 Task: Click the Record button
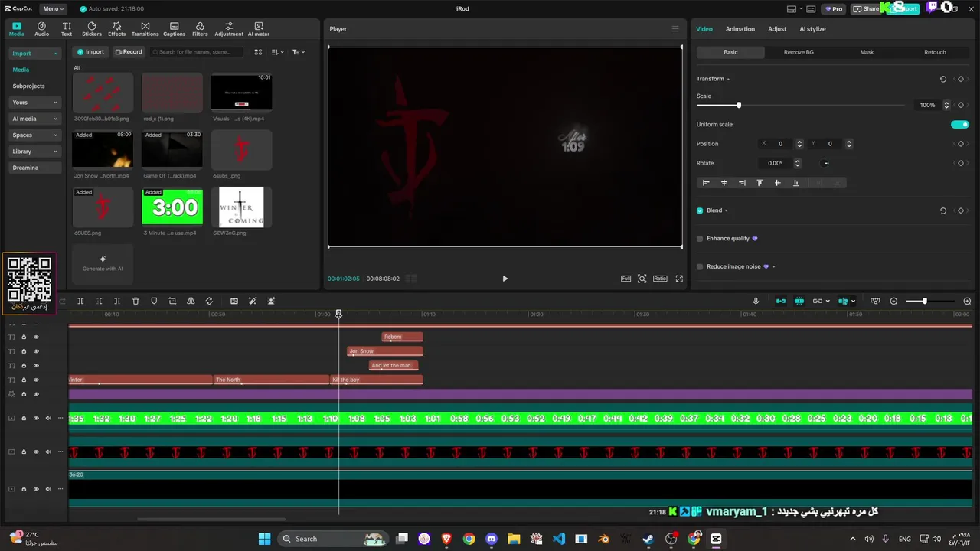pos(129,52)
